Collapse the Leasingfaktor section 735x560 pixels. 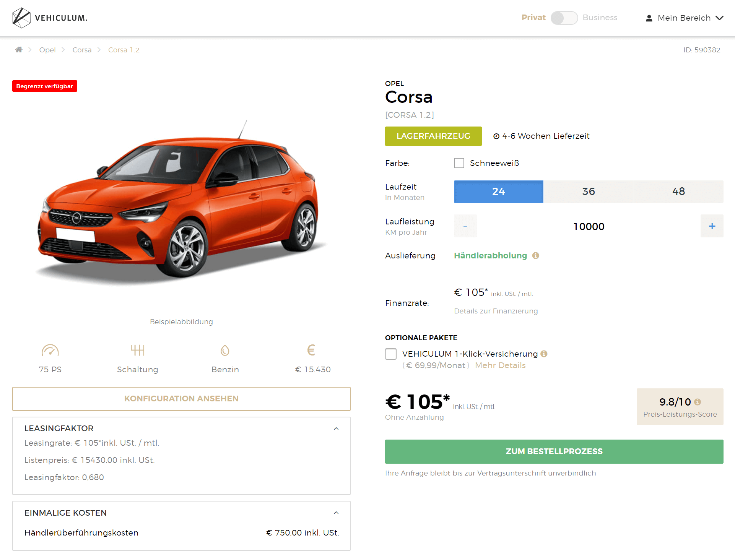(x=336, y=429)
